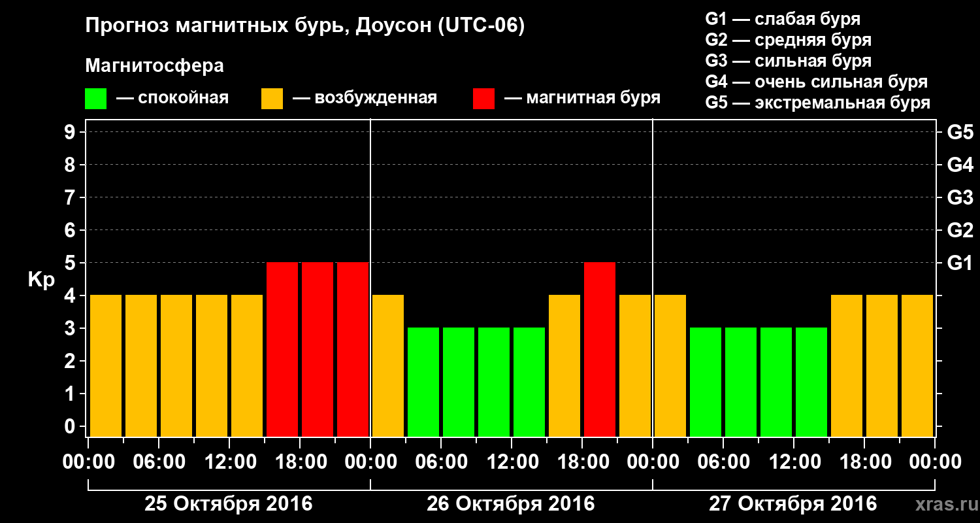Click the '— возбужденная' legend label
This screenshot has height=523, width=980.
click(365, 98)
